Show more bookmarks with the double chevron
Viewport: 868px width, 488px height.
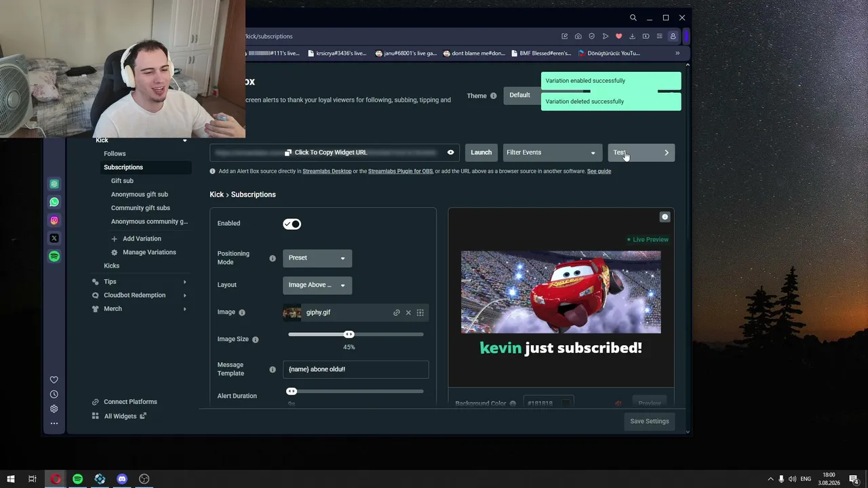677,53
